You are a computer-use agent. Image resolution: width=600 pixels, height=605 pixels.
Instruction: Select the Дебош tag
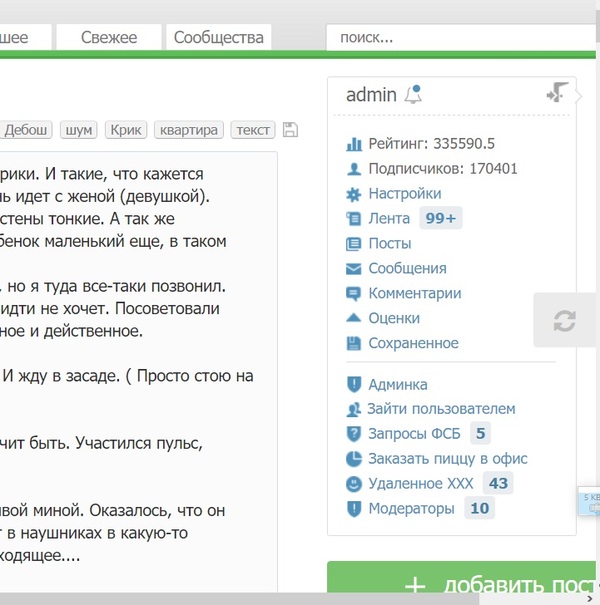click(x=26, y=130)
